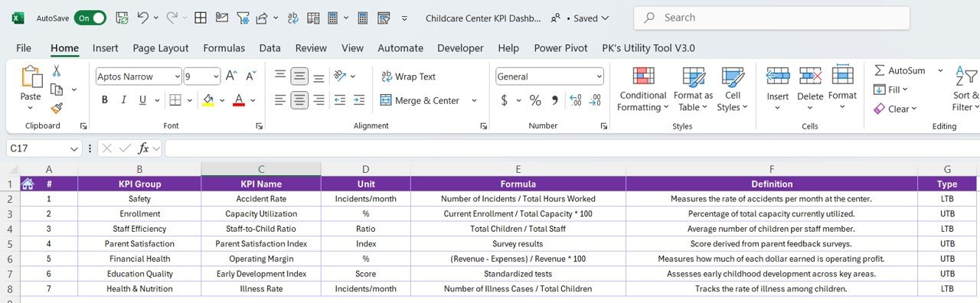Click Decrease Indent icon
This screenshot has width=980, height=303.
341,99
